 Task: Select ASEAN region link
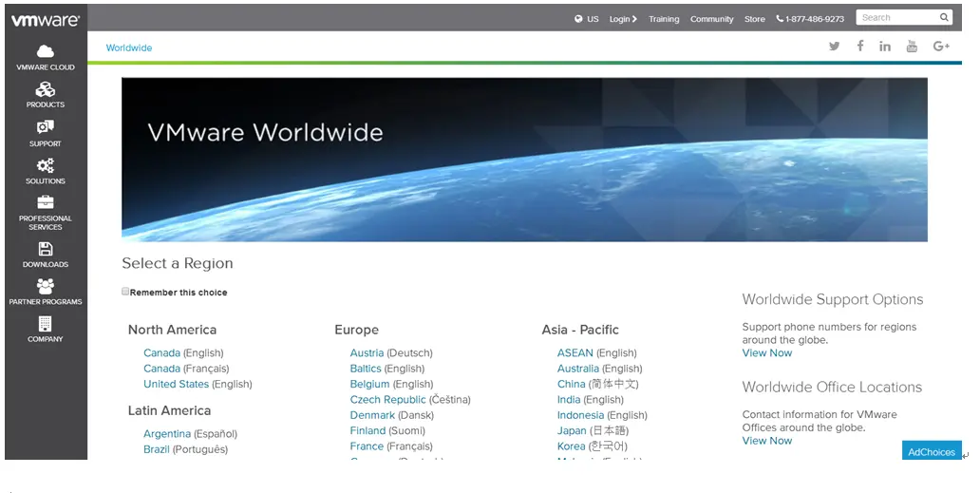(575, 353)
